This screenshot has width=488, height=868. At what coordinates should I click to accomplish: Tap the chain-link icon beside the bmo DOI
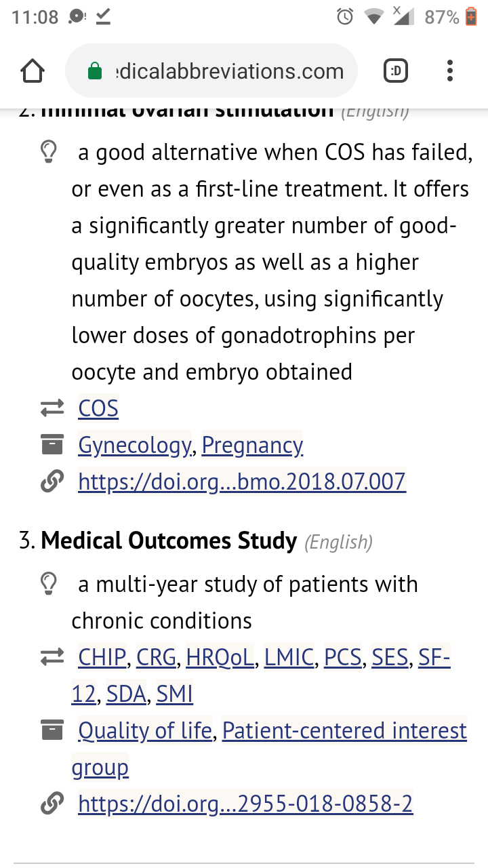(x=52, y=481)
